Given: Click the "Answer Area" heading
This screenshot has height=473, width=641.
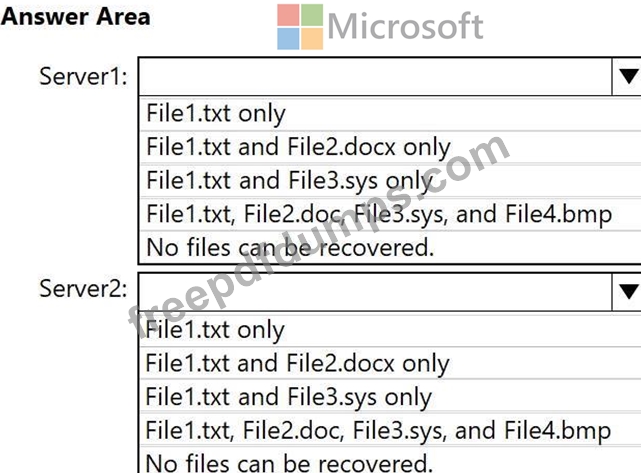Looking at the screenshot, I should coord(77,16).
